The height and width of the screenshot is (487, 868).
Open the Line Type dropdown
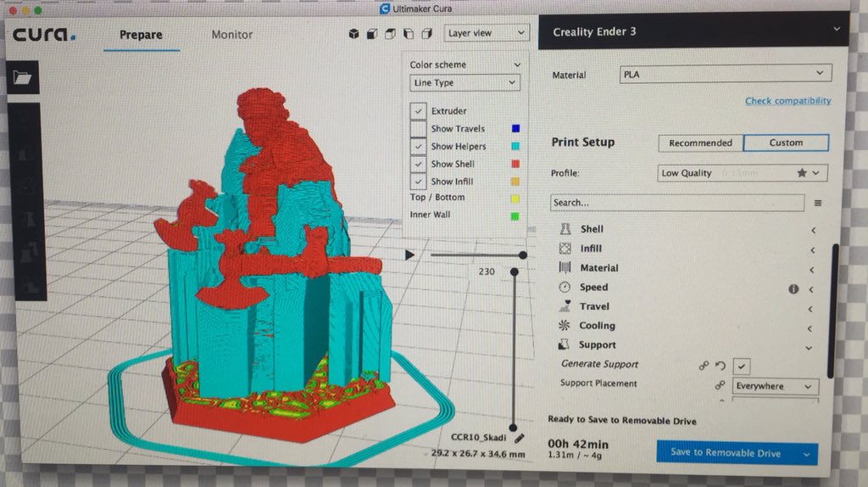465,82
